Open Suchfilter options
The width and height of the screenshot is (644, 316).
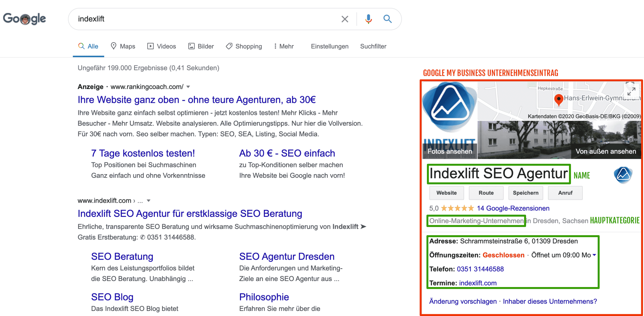tap(373, 46)
